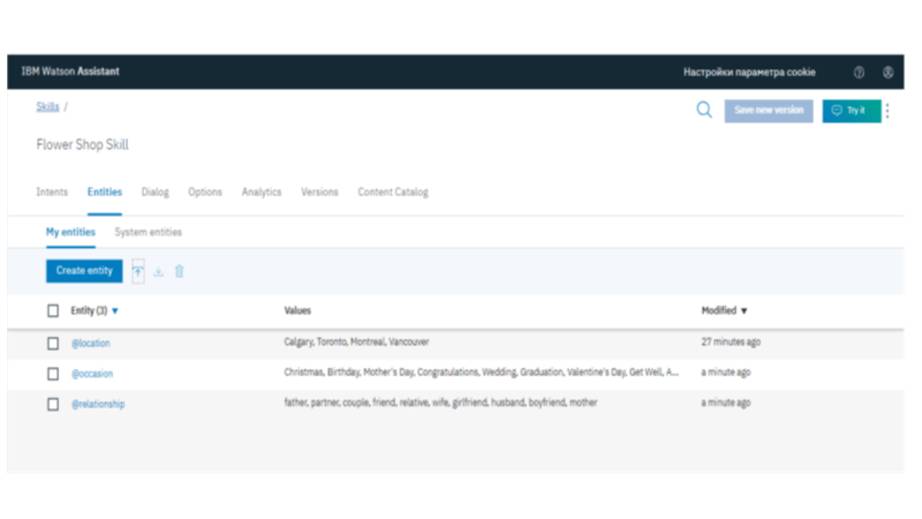The width and height of the screenshot is (922, 519).
Task: Select the checkbox for @location entity
Action: 53,343
